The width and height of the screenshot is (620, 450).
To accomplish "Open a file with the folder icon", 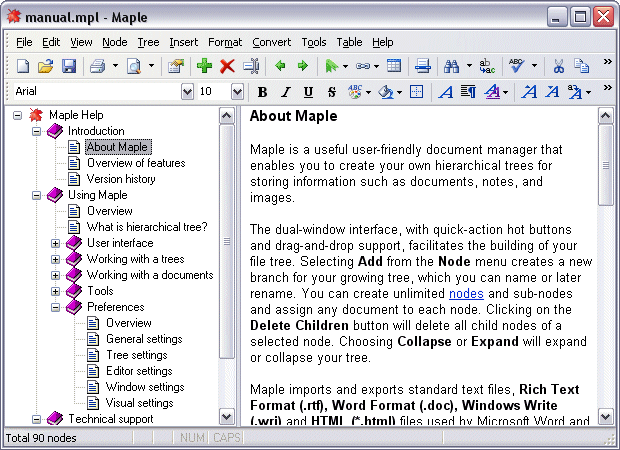I will (45, 66).
